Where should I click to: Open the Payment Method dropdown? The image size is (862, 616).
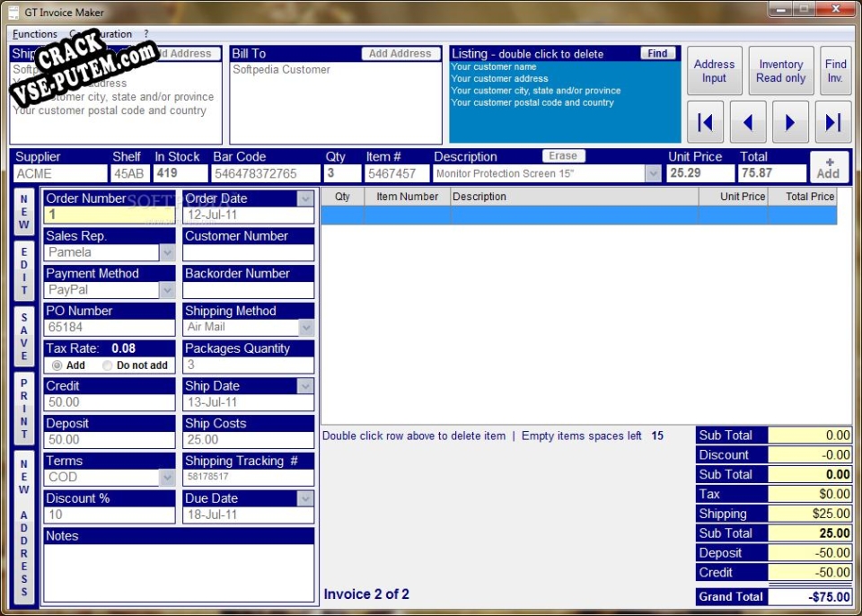(167, 290)
